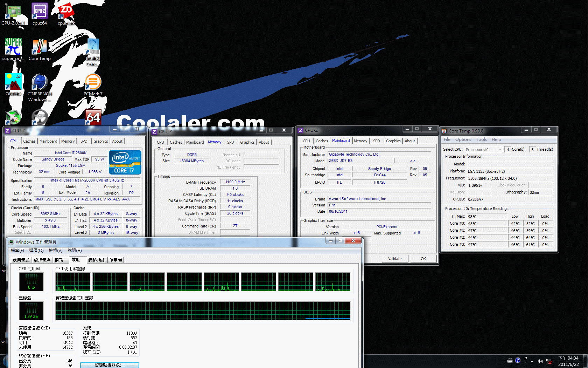Open the input method options down arrow

pos(525,362)
